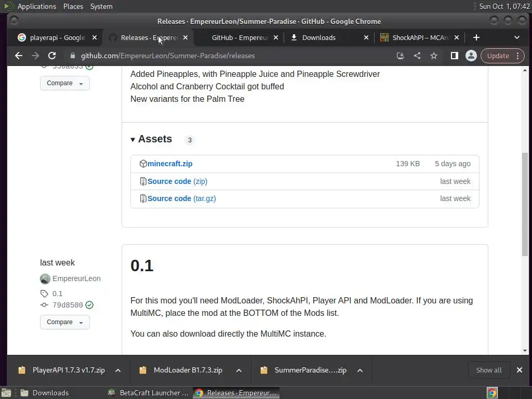532x399 pixels.
Task: Download minecraft.zip asset
Action: (x=170, y=164)
